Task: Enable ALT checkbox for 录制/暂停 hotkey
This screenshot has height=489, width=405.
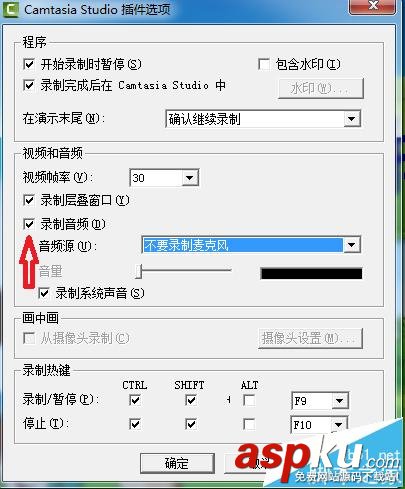Action: pyautogui.click(x=249, y=400)
